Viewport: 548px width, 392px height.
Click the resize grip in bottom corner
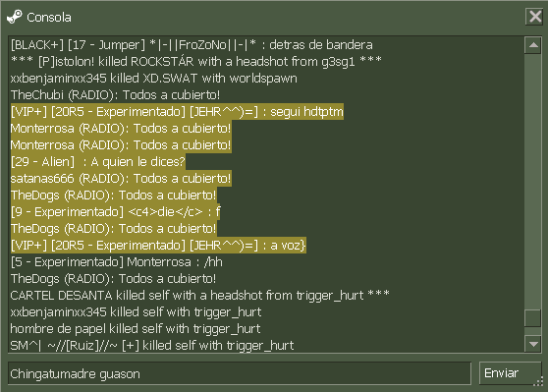pyautogui.click(x=538, y=382)
